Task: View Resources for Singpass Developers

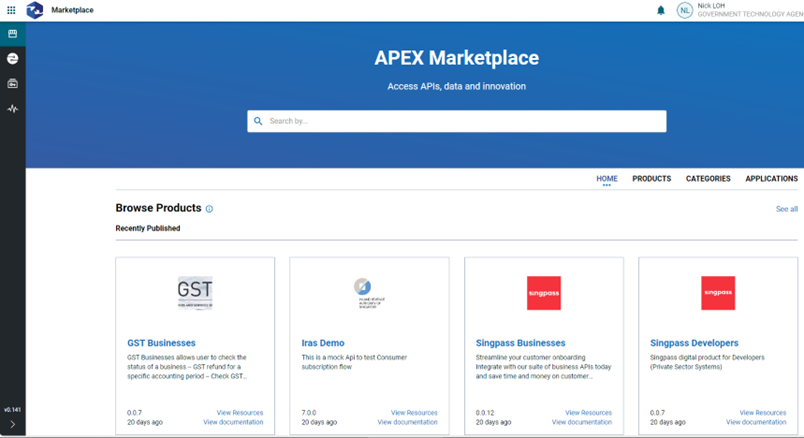Action: 762,413
